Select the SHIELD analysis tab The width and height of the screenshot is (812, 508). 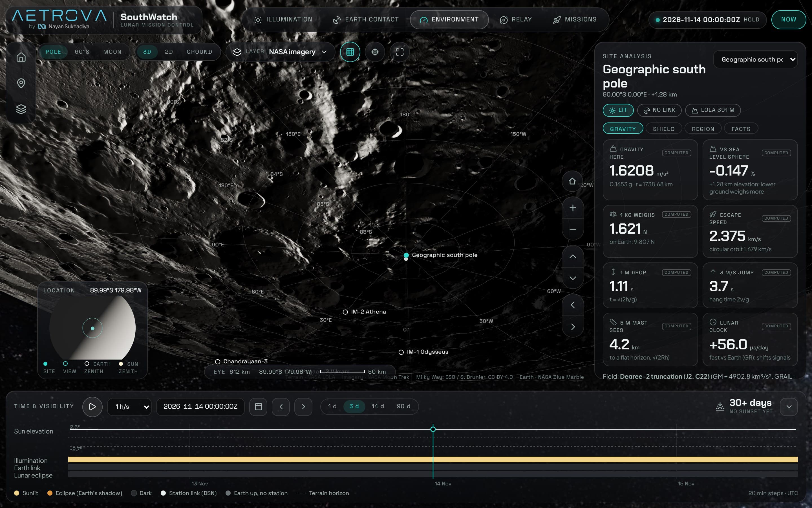click(x=664, y=129)
